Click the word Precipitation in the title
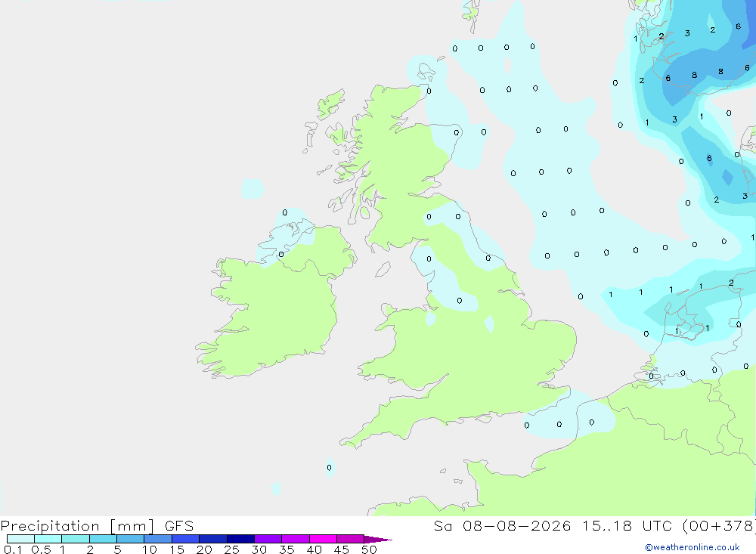756x554 pixels. pyautogui.click(x=50, y=526)
